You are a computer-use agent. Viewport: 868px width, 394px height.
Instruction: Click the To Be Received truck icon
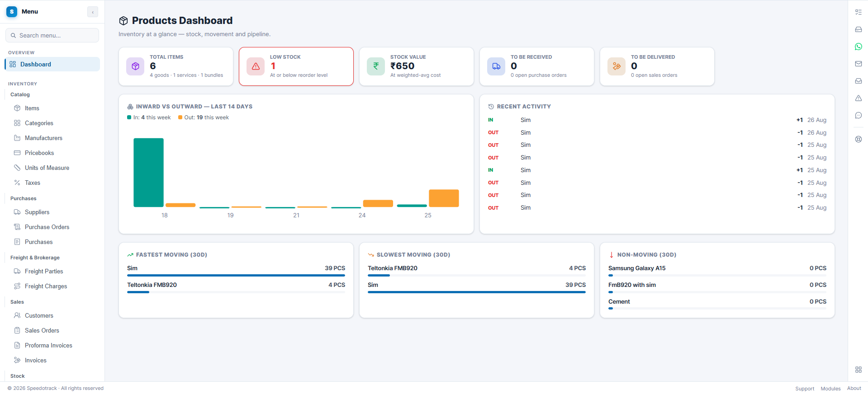(496, 66)
